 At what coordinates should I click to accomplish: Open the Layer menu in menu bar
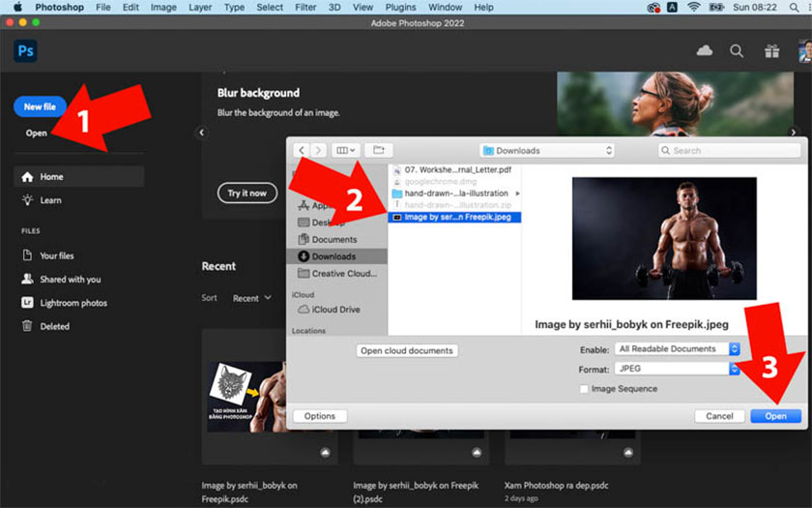pos(200,7)
